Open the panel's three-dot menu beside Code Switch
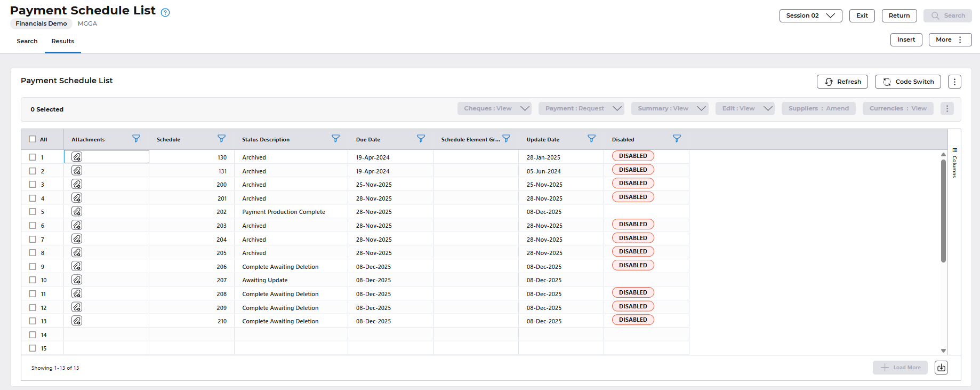 [x=954, y=82]
